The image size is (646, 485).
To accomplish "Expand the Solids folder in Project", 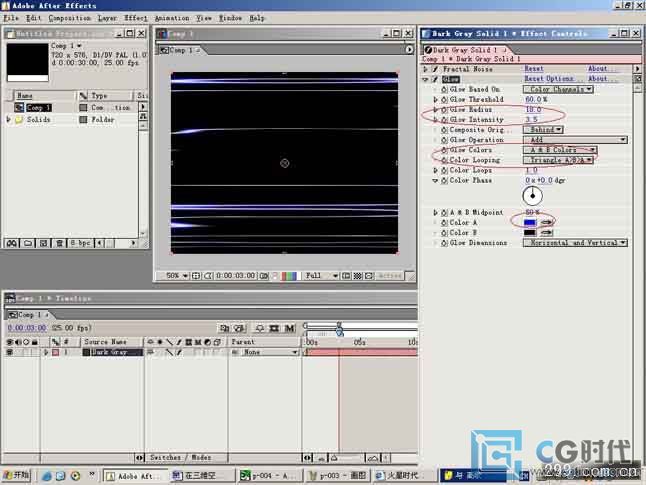I will pos(8,119).
